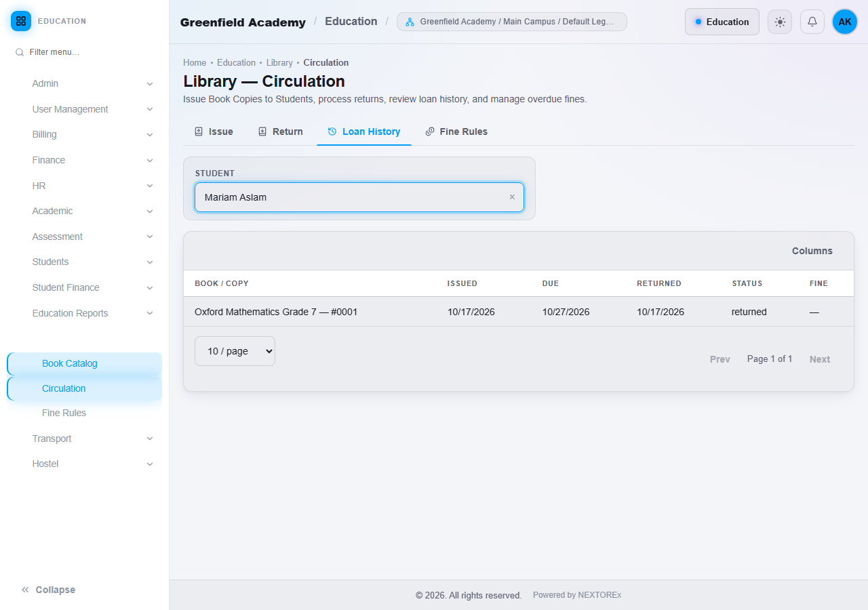Screen dimensions: 868x610
Task: Click the Fine Rules tab icon
Action: [430, 131]
